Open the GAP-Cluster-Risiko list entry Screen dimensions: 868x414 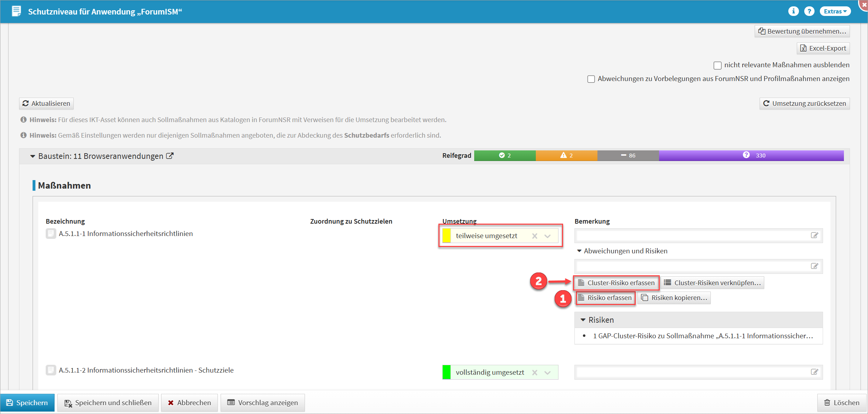point(703,336)
